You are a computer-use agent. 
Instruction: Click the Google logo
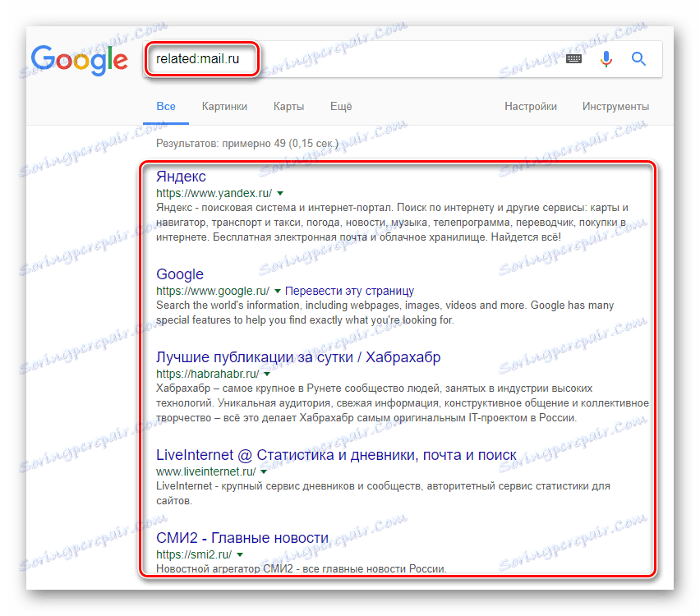[x=80, y=60]
